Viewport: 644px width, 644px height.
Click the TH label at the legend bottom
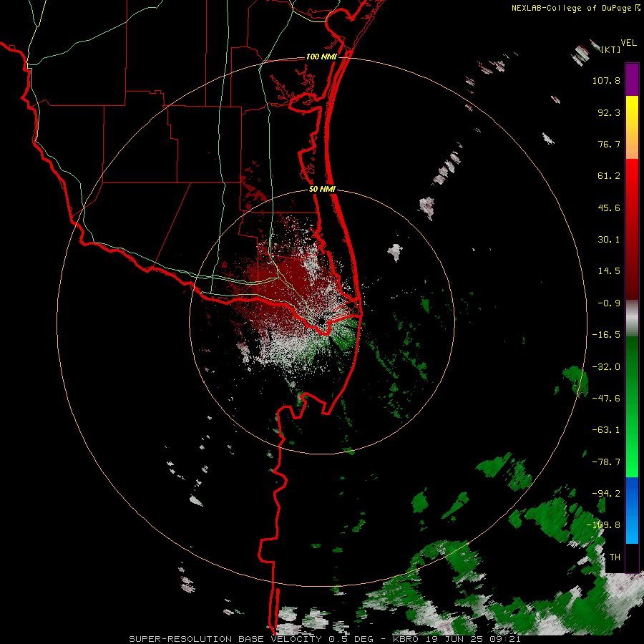click(615, 557)
